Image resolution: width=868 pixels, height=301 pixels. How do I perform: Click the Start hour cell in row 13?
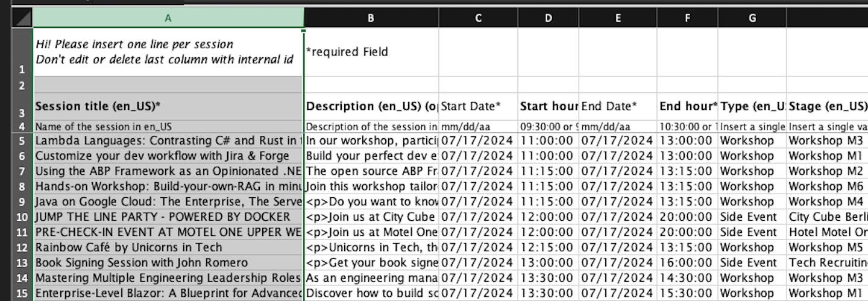pos(548,263)
